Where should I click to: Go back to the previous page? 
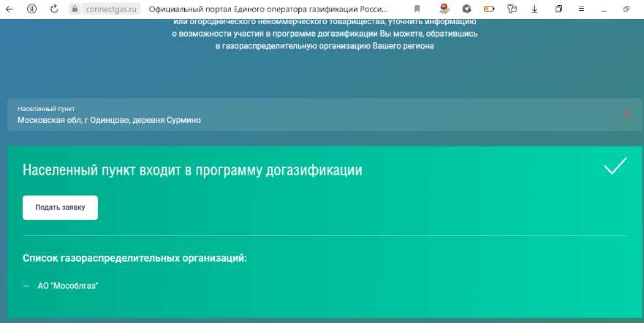pyautogui.click(x=10, y=9)
